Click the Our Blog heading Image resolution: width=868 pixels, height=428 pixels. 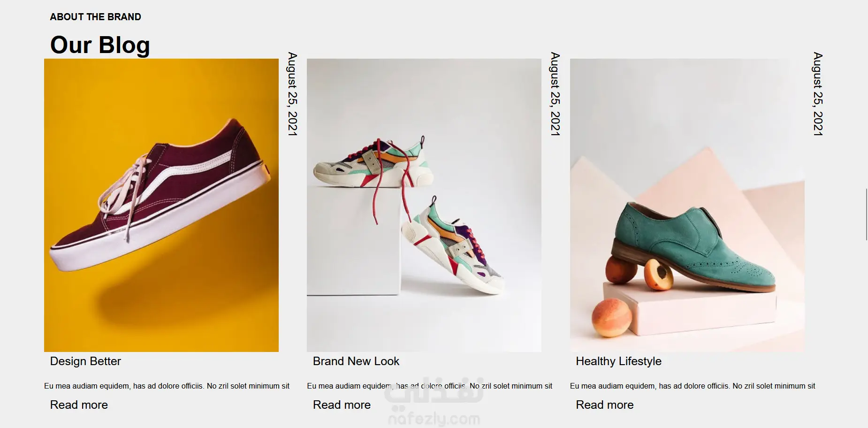[x=100, y=45]
